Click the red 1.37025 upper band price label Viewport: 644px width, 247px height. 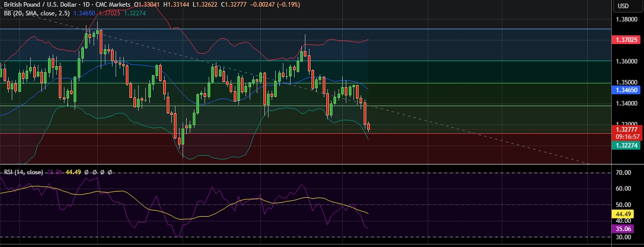click(626, 39)
